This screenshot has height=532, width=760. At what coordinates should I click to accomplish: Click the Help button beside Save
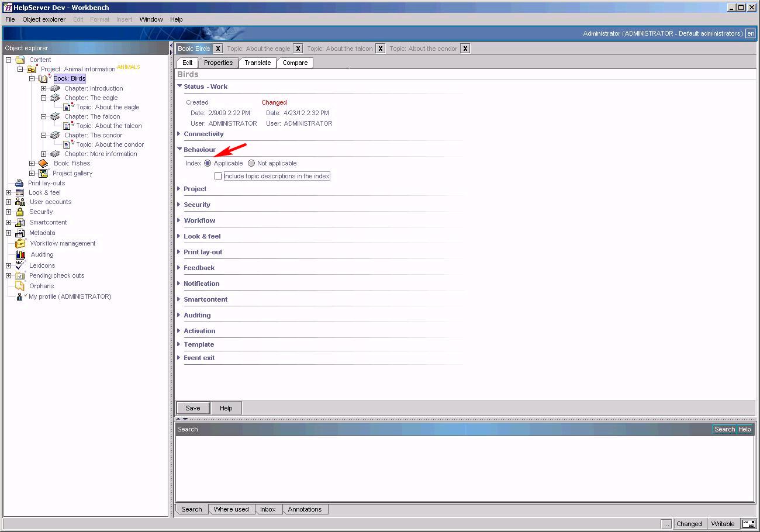pyautogui.click(x=226, y=408)
